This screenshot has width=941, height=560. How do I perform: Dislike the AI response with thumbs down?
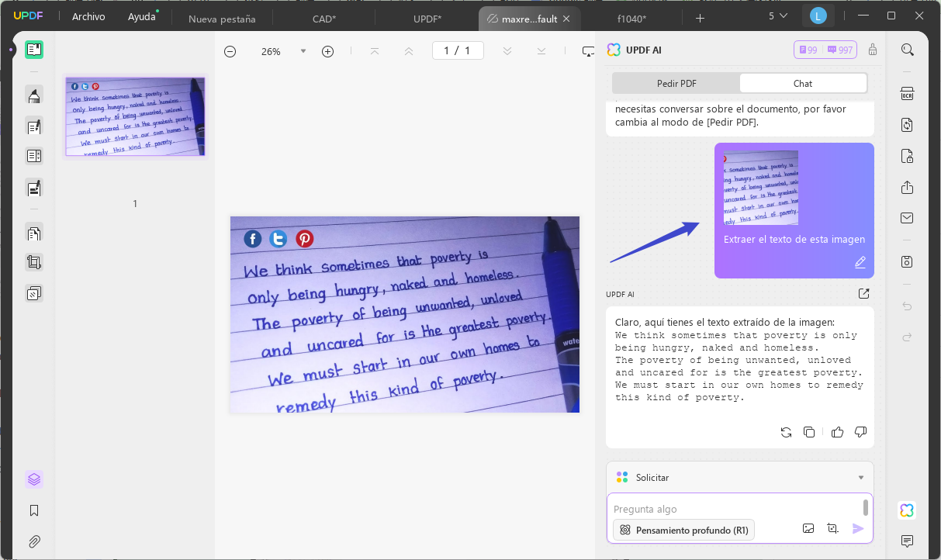[x=860, y=432]
